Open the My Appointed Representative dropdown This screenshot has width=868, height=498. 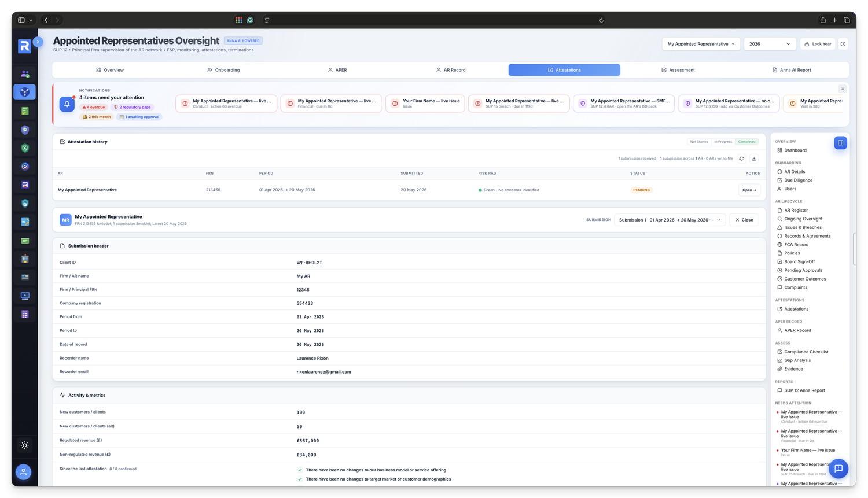tap(701, 44)
